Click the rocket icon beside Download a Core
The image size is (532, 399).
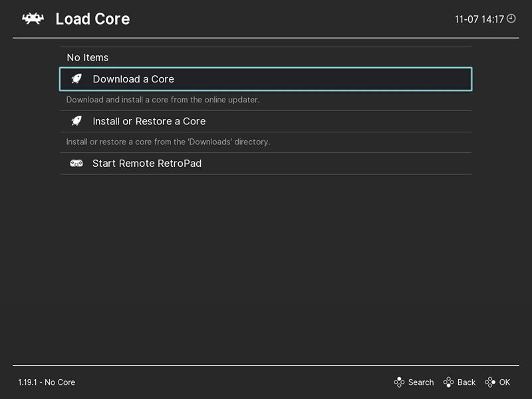[x=76, y=79]
